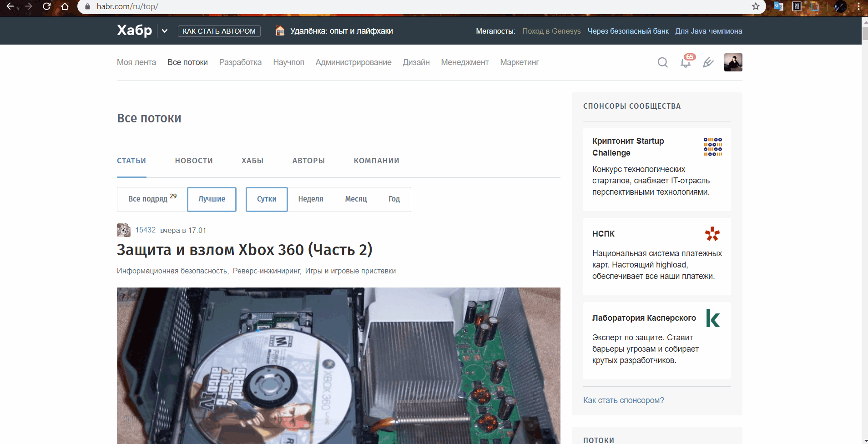Select the Лучшие filter
Image resolution: width=868 pixels, height=444 pixels.
click(x=212, y=199)
